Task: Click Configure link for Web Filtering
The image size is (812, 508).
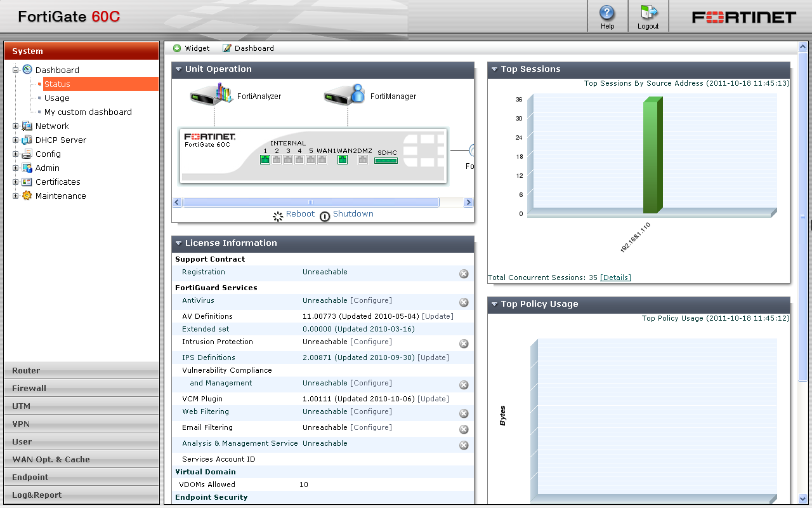Action: [371, 411]
